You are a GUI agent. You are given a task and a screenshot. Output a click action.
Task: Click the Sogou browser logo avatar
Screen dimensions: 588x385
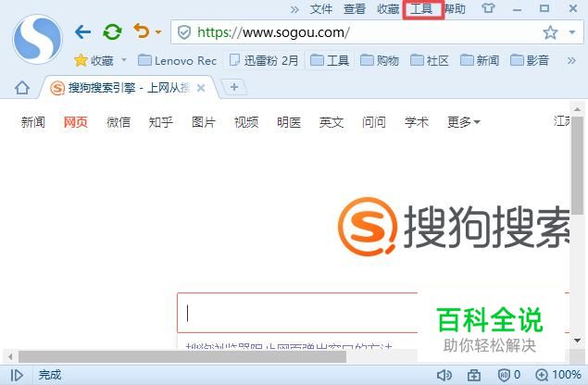coord(37,39)
